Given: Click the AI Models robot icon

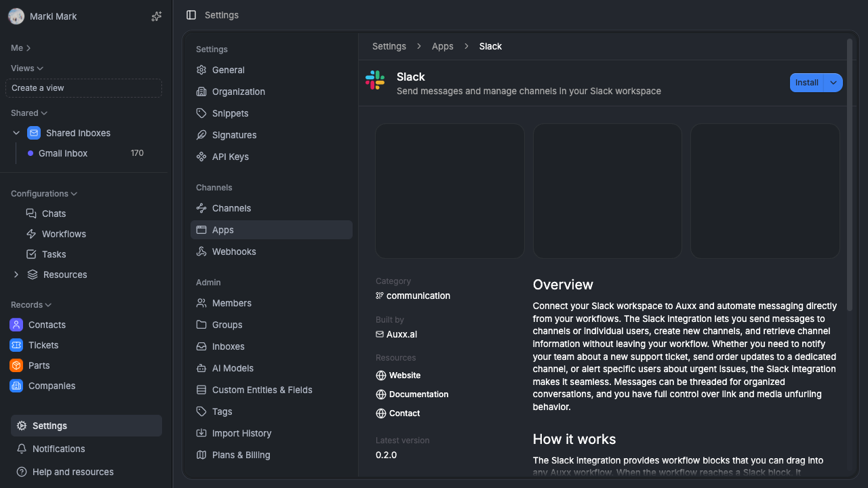Looking at the screenshot, I should click(x=201, y=368).
